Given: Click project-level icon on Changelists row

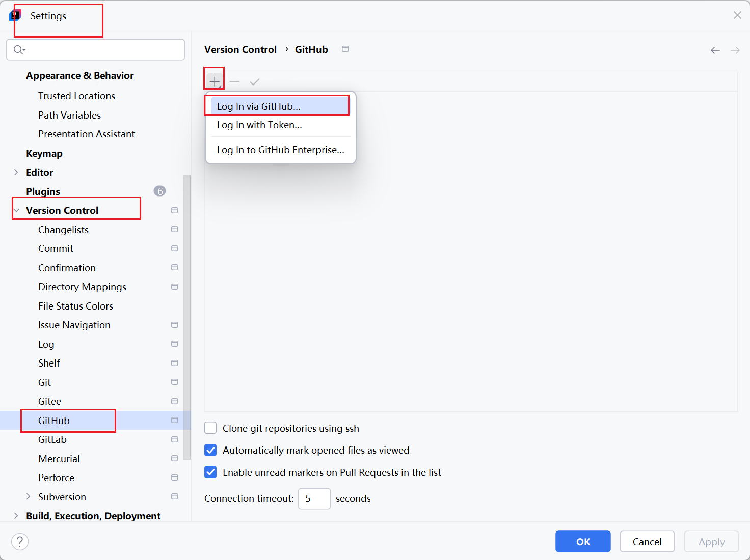Looking at the screenshot, I should [175, 230].
